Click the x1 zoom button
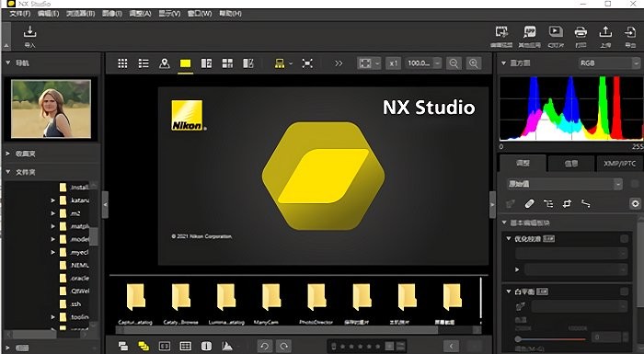This screenshot has width=644, height=354. (x=394, y=63)
